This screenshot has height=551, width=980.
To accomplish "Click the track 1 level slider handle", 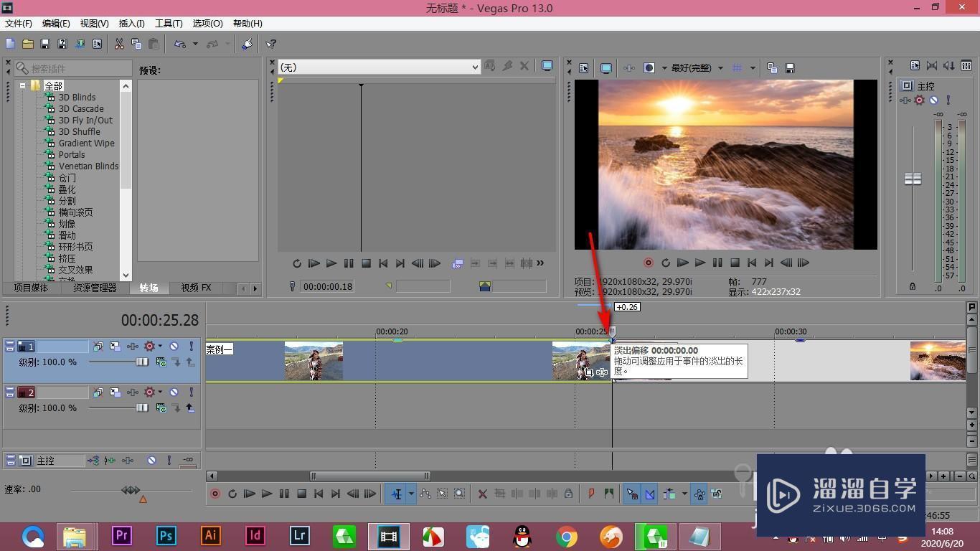I will 142,362.
